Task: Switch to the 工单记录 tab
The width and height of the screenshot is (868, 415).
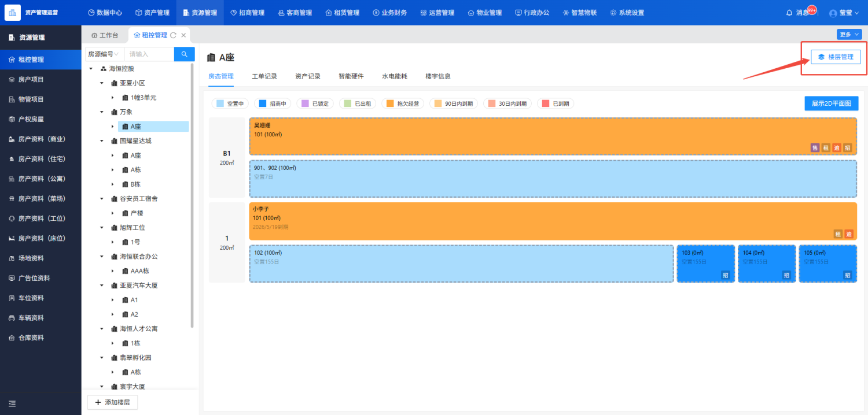Action: [x=264, y=76]
